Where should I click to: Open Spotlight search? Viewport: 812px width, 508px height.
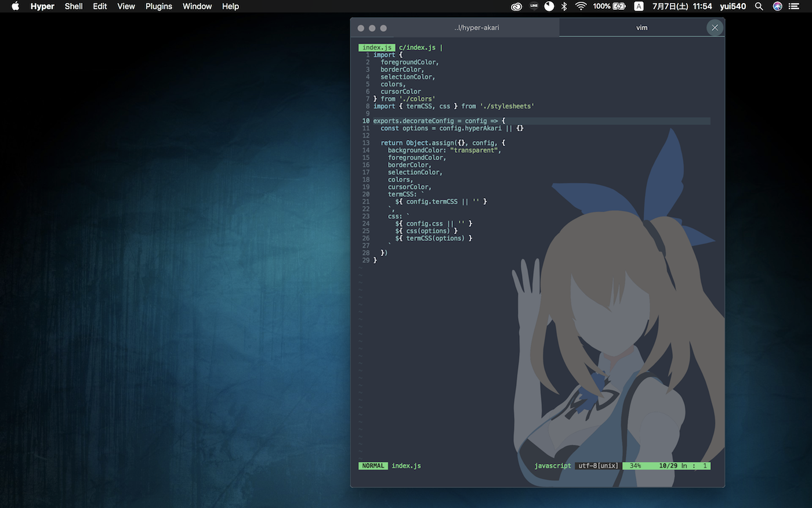point(759,6)
